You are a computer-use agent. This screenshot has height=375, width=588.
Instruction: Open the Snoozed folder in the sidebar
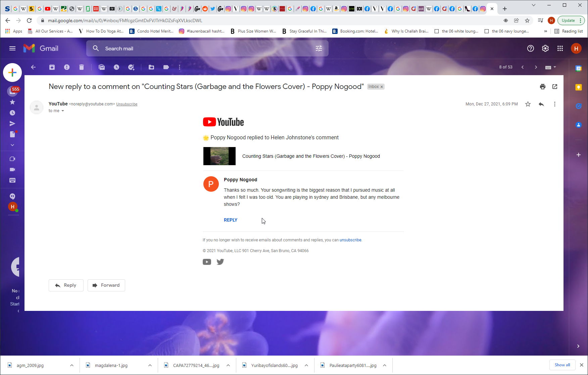[x=12, y=113]
